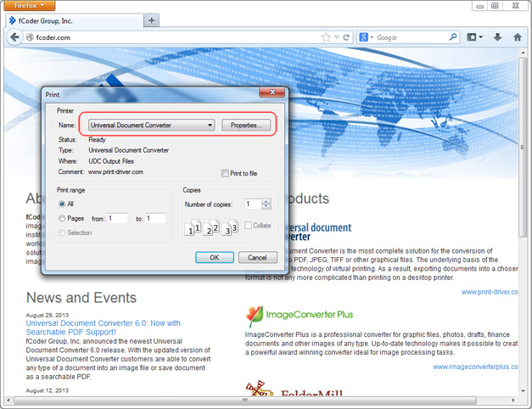The image size is (532, 409).
Task: Click the News and Events heading
Action: point(81,298)
